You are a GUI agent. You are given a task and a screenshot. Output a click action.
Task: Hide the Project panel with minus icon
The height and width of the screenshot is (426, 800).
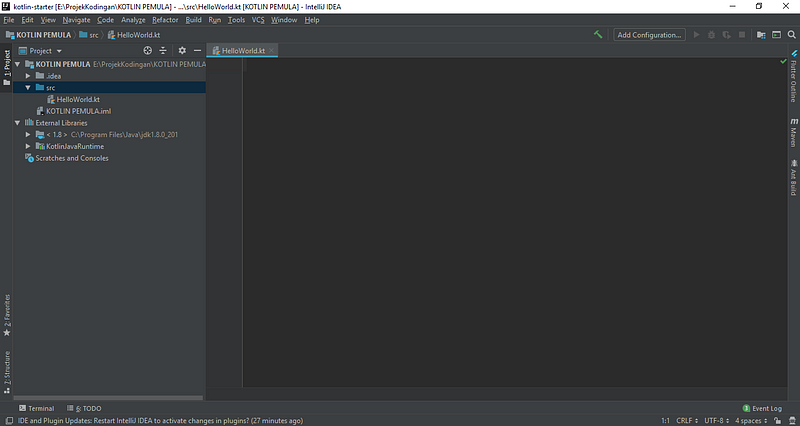pyautogui.click(x=197, y=51)
